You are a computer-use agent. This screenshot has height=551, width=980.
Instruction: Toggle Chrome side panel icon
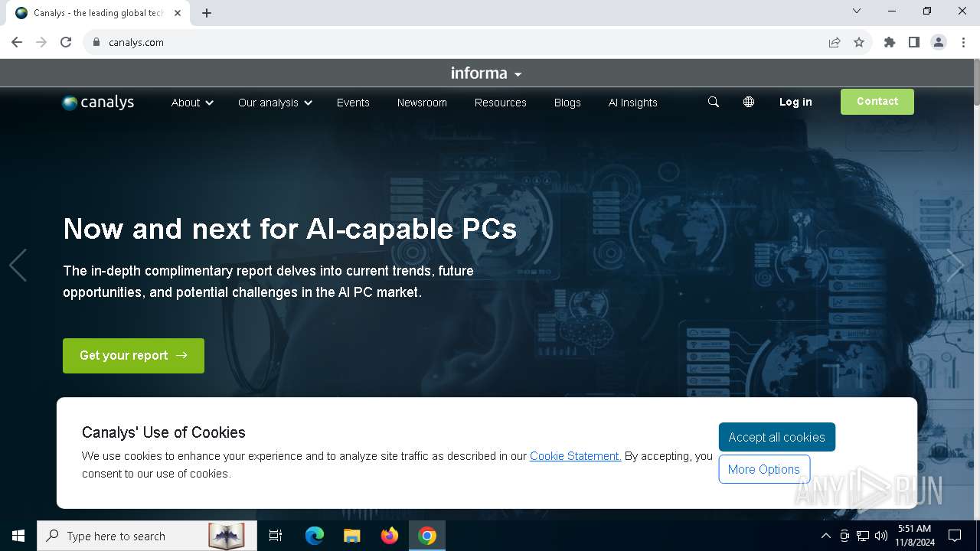[x=914, y=42]
